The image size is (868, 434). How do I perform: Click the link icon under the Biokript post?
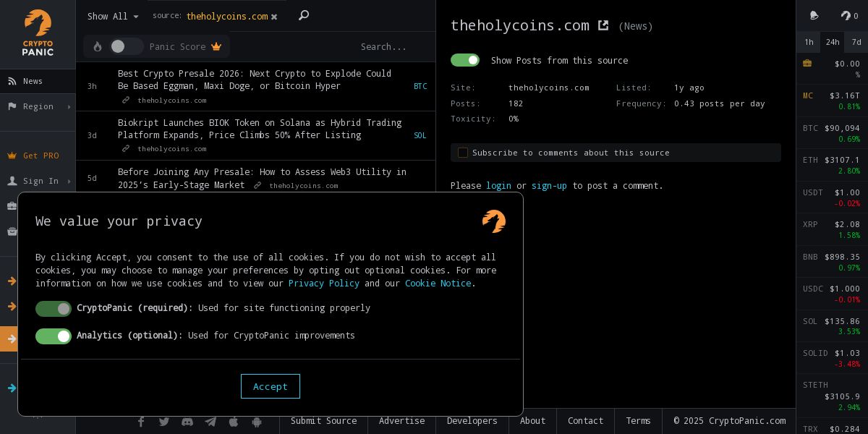tap(126, 149)
